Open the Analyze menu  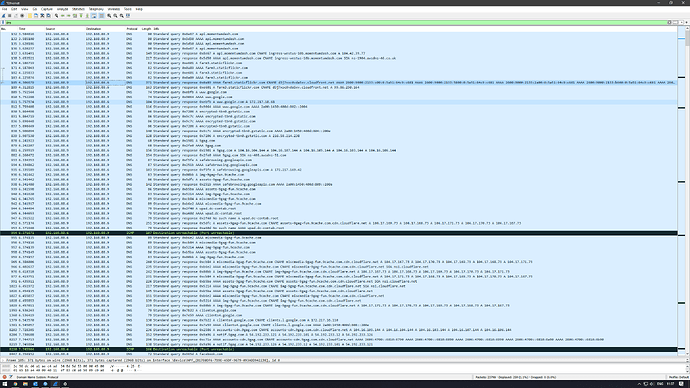click(62, 9)
